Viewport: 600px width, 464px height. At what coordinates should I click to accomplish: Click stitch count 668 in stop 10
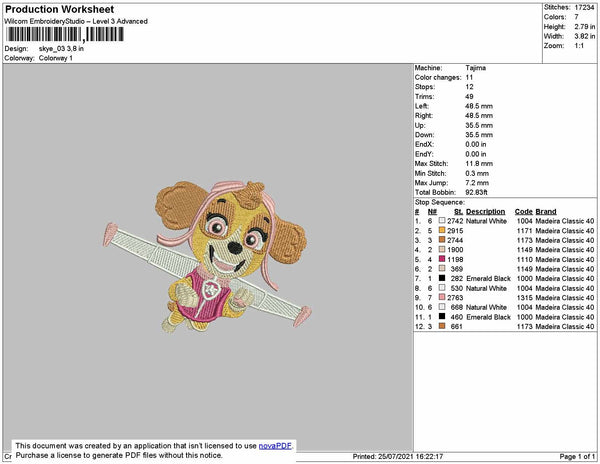point(457,307)
